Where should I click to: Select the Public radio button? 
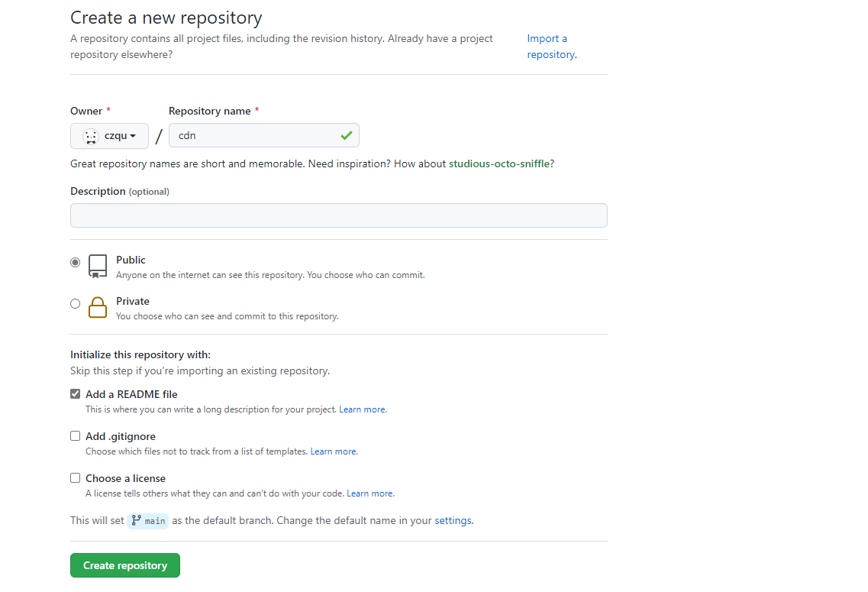tap(75, 262)
